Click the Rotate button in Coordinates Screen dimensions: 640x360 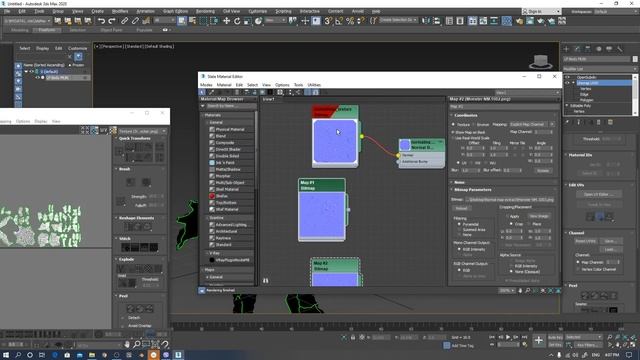543,170
